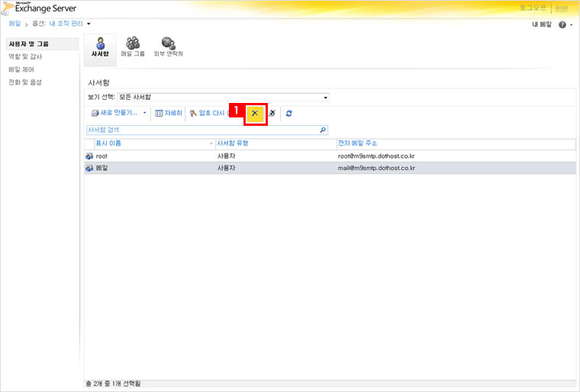
Task: Open the 보기 선택 combo box
Action: pyautogui.click(x=223, y=98)
